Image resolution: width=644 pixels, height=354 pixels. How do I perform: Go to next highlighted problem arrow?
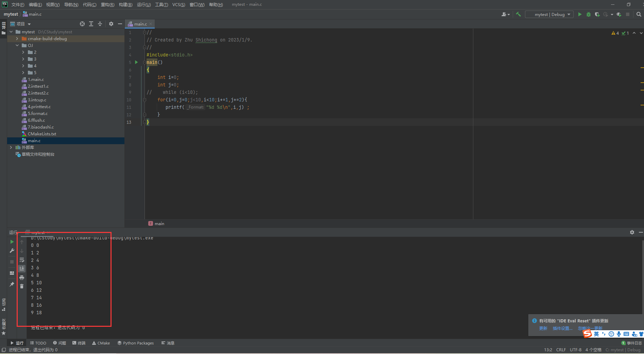(641, 33)
